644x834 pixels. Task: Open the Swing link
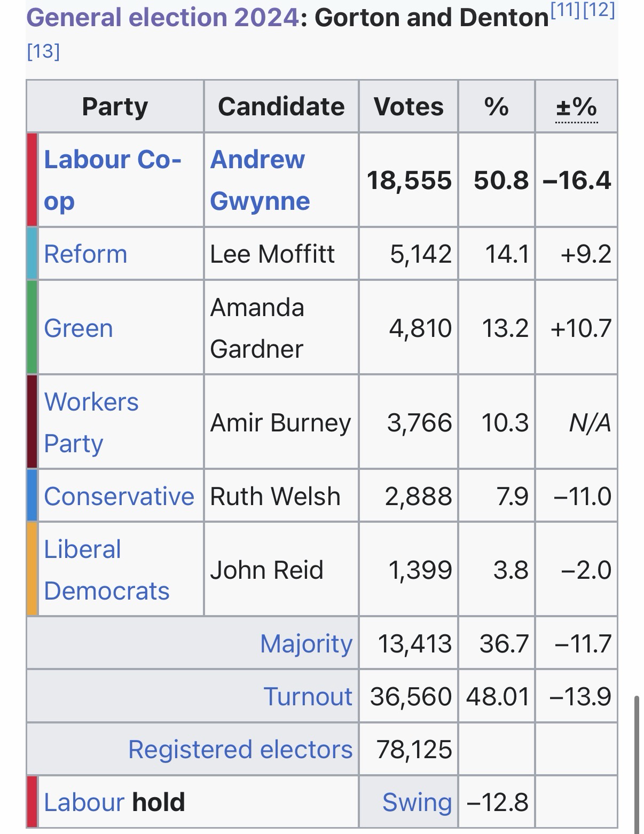click(417, 802)
